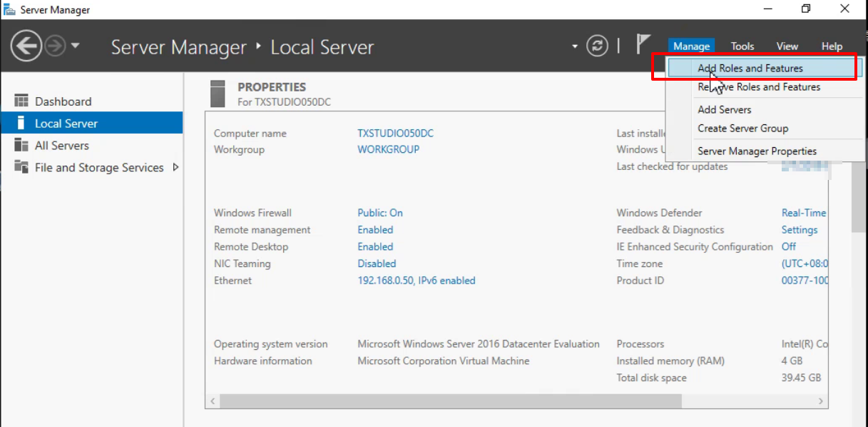This screenshot has height=427, width=868.
Task: Click computer name TXSTUDIO050DC link
Action: pos(395,134)
